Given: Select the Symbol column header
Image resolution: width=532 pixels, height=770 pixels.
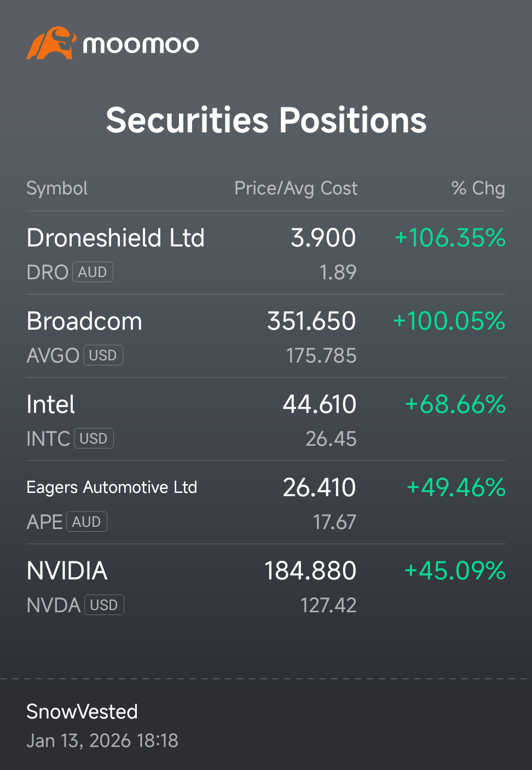Looking at the screenshot, I should click(x=57, y=188).
